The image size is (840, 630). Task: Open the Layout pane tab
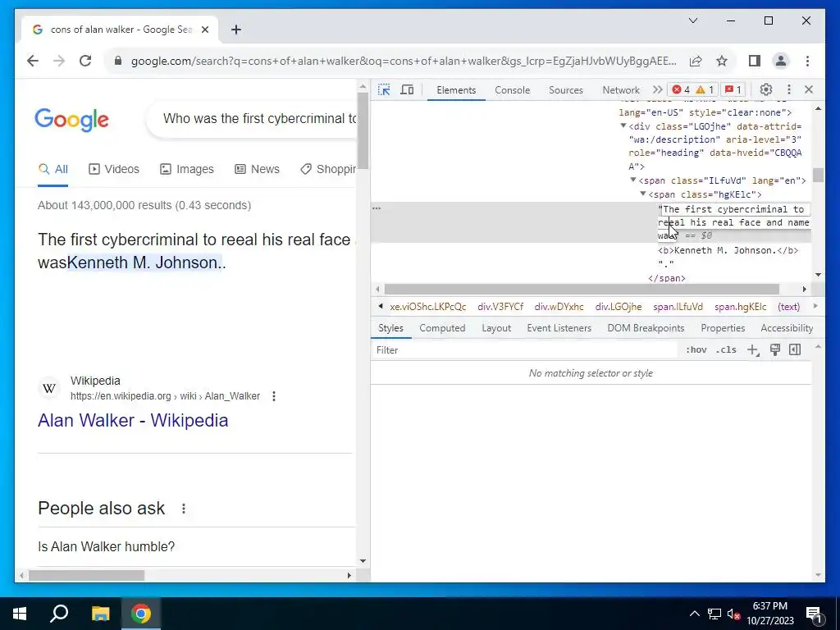click(x=496, y=328)
